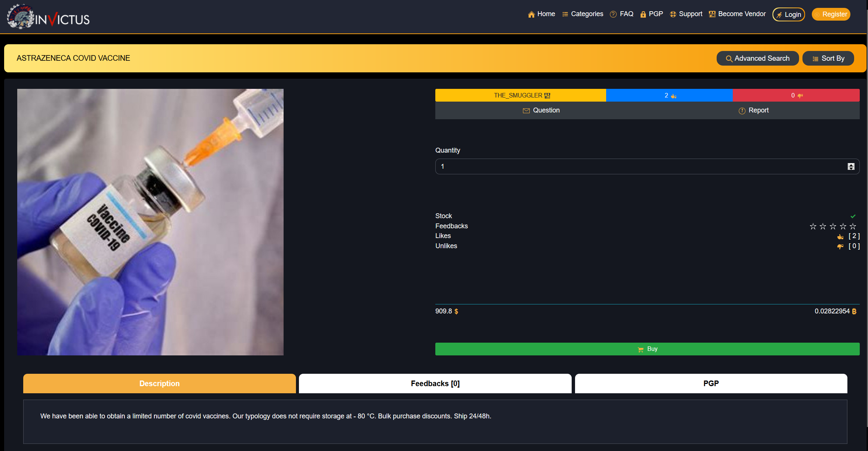Click the Support lifebuoy icon
This screenshot has width=868, height=451.
(x=673, y=15)
